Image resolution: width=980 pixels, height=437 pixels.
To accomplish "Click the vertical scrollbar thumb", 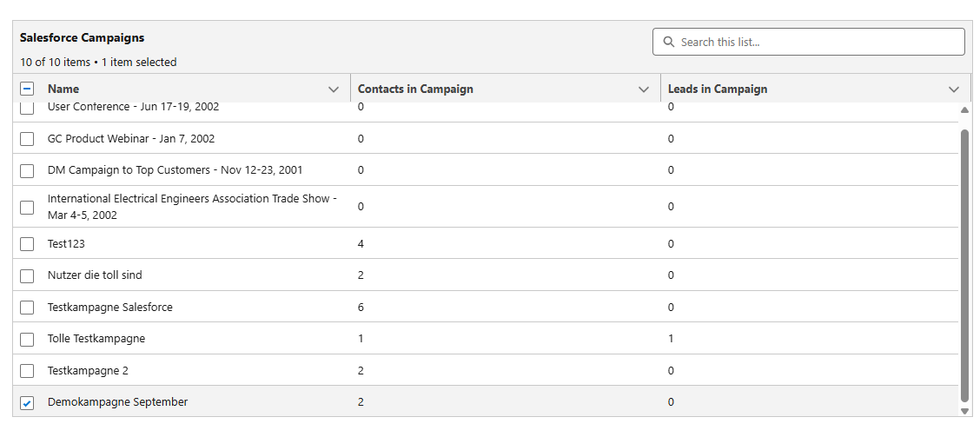I will [963, 261].
